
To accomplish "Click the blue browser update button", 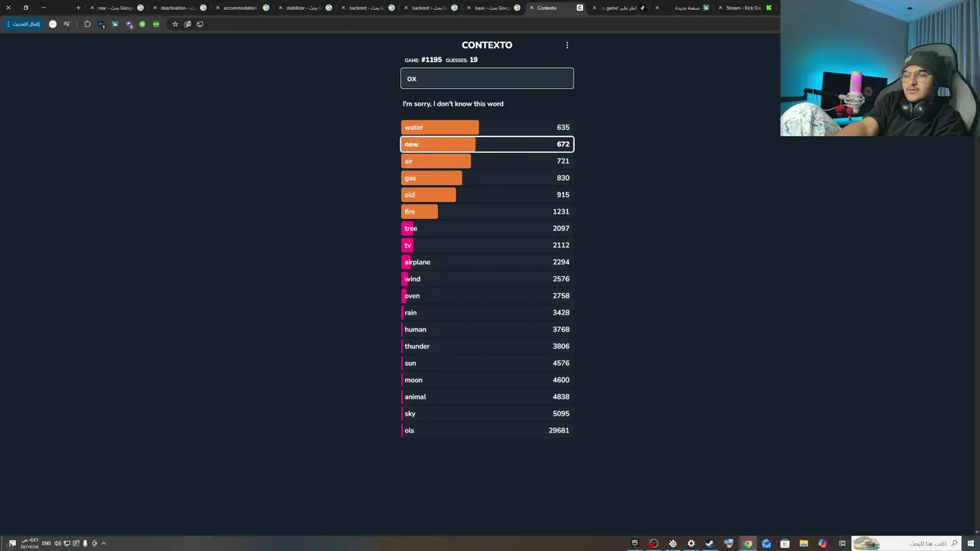I will (x=25, y=24).
